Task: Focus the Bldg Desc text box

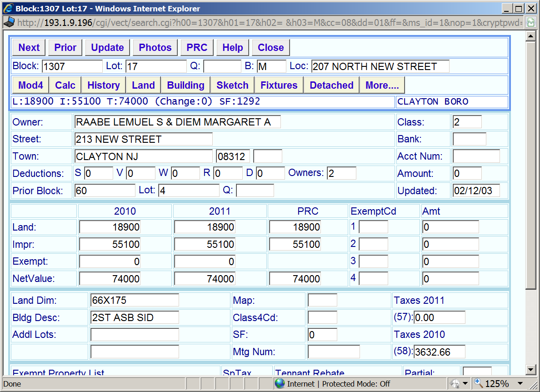Action: click(135, 317)
